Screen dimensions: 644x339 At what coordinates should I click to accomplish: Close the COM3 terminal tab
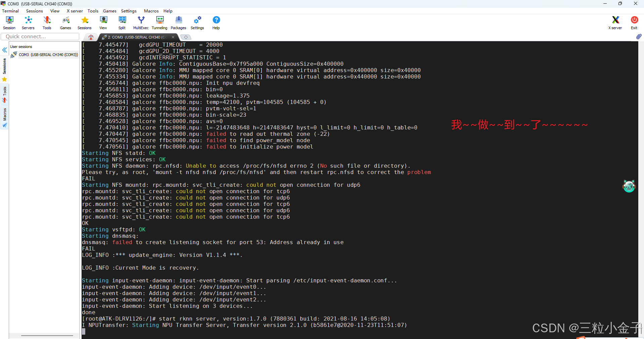tap(173, 37)
